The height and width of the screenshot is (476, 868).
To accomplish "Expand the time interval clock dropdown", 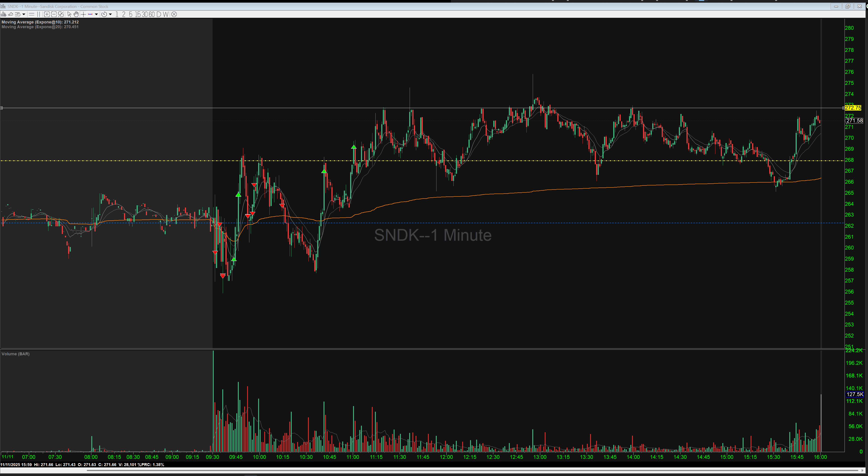I will pos(110,14).
